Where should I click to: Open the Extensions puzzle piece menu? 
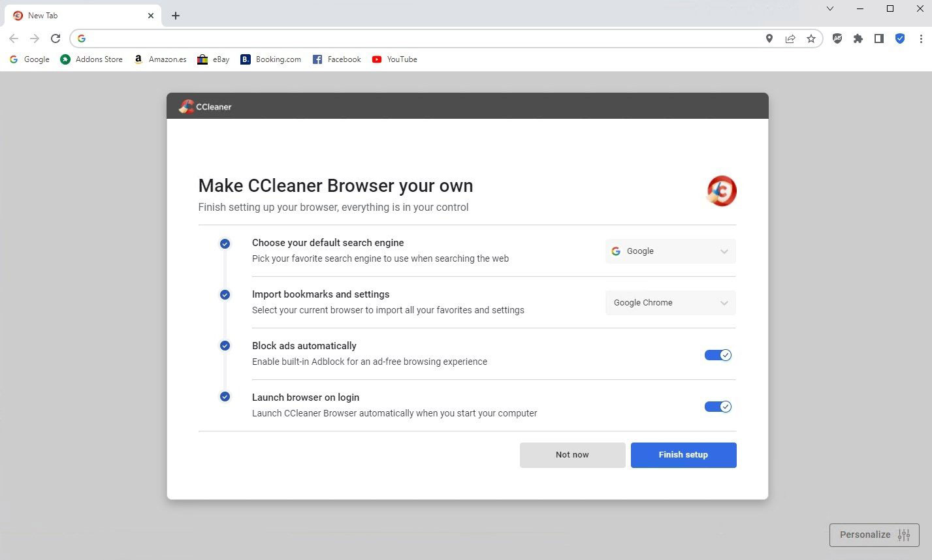[858, 39]
